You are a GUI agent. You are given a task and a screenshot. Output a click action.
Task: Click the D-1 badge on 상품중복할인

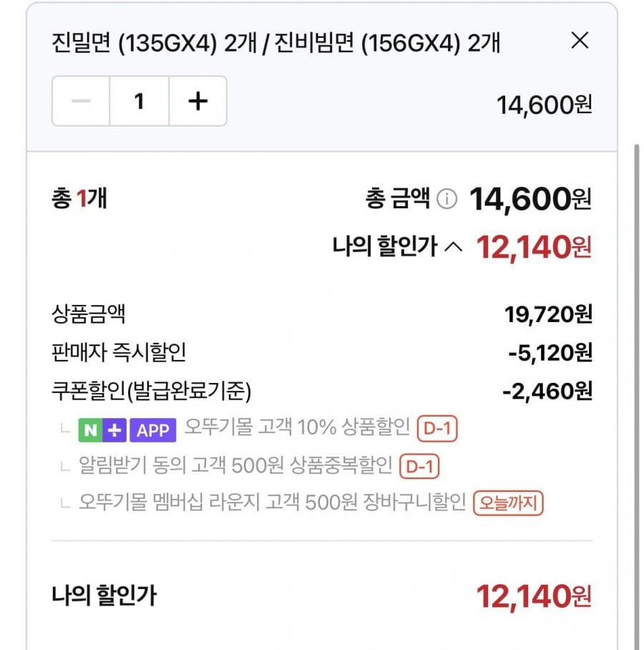coord(419,467)
